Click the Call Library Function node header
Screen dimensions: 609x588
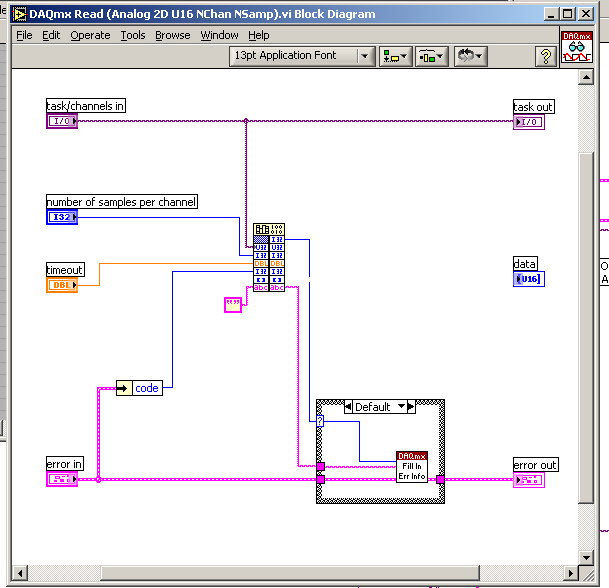click(269, 229)
